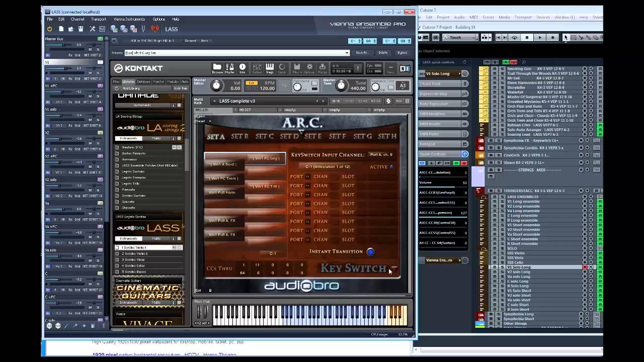Click the Kontakt Output mixer icon
Viewport: 644px width, 362px height.
[257, 68]
